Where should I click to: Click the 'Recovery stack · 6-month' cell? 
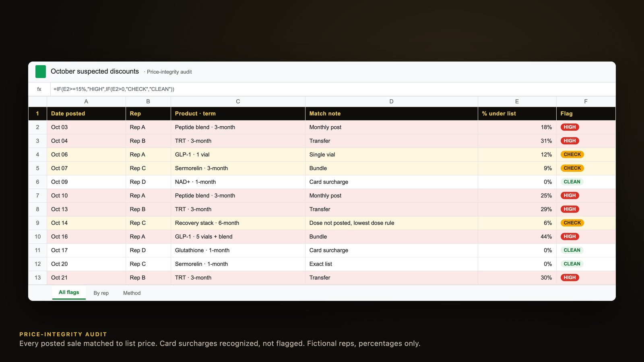pos(238,223)
